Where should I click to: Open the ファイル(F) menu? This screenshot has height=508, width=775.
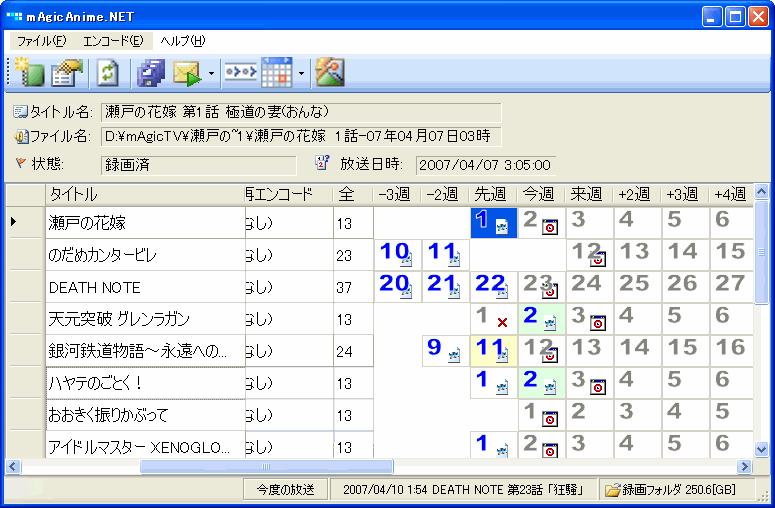click(42, 41)
